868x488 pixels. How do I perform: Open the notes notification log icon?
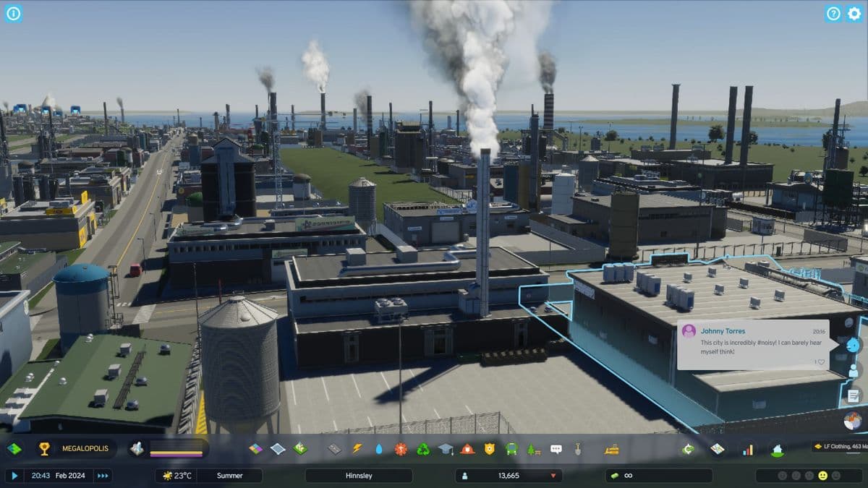click(x=854, y=395)
